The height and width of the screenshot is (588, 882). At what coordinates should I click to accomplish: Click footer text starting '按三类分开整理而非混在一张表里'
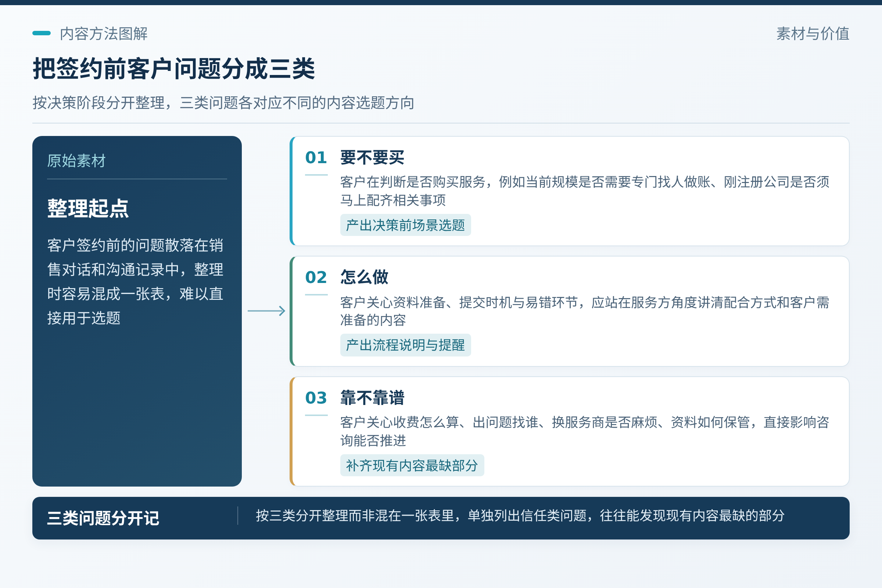tap(520, 516)
